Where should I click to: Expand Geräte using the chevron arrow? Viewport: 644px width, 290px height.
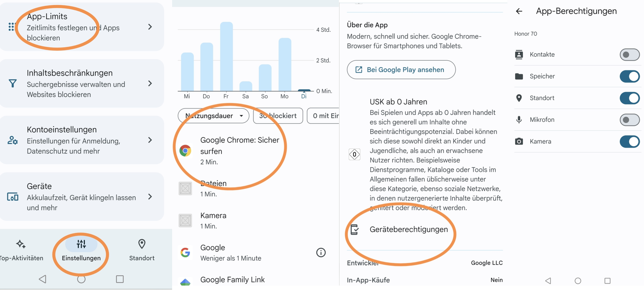point(150,197)
